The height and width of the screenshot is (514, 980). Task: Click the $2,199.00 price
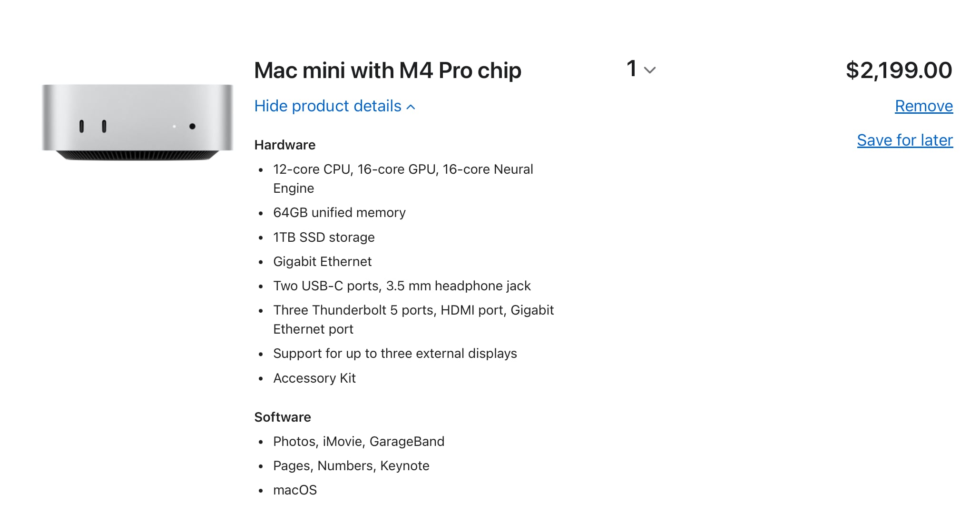tap(899, 70)
